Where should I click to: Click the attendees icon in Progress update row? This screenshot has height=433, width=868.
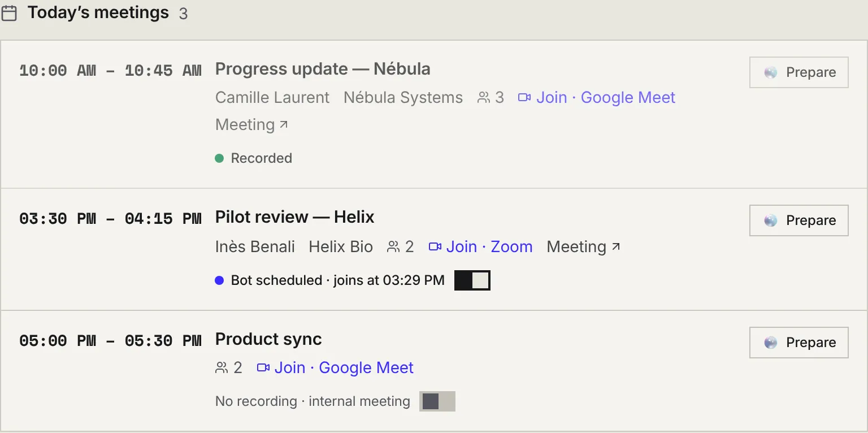point(484,98)
